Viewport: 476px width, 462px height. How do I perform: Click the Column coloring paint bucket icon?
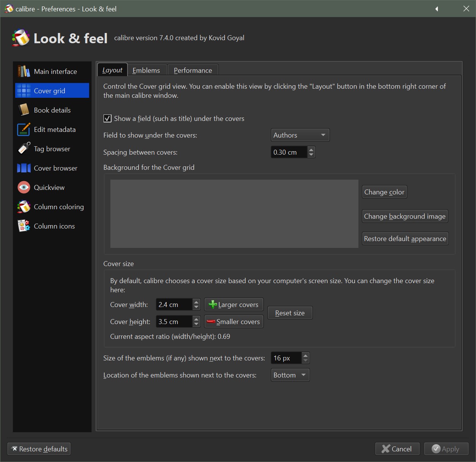pyautogui.click(x=24, y=207)
